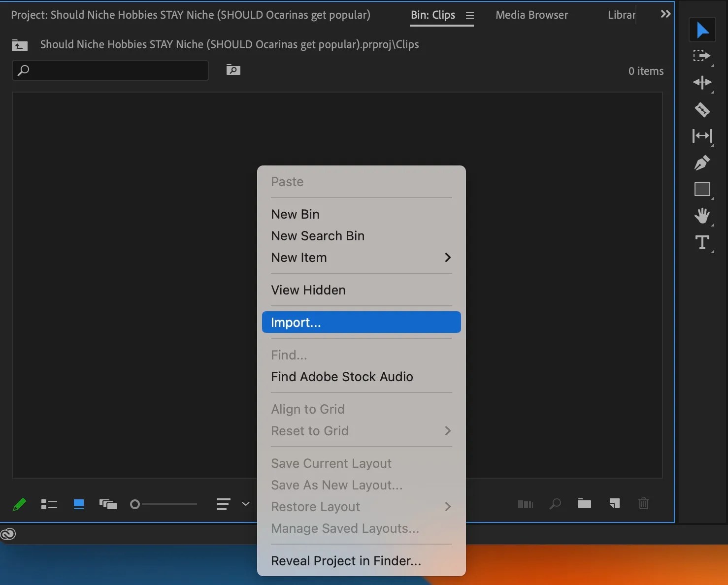Select the Razor tool

point(702,110)
